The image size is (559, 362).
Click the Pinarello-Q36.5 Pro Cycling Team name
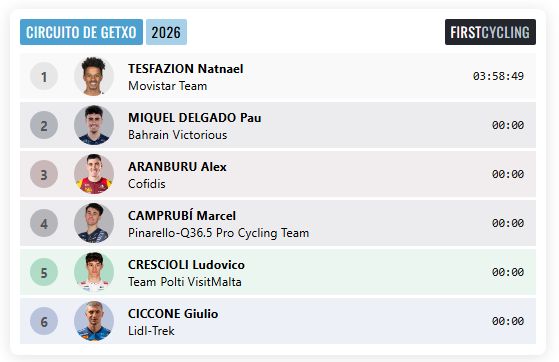click(x=219, y=233)
